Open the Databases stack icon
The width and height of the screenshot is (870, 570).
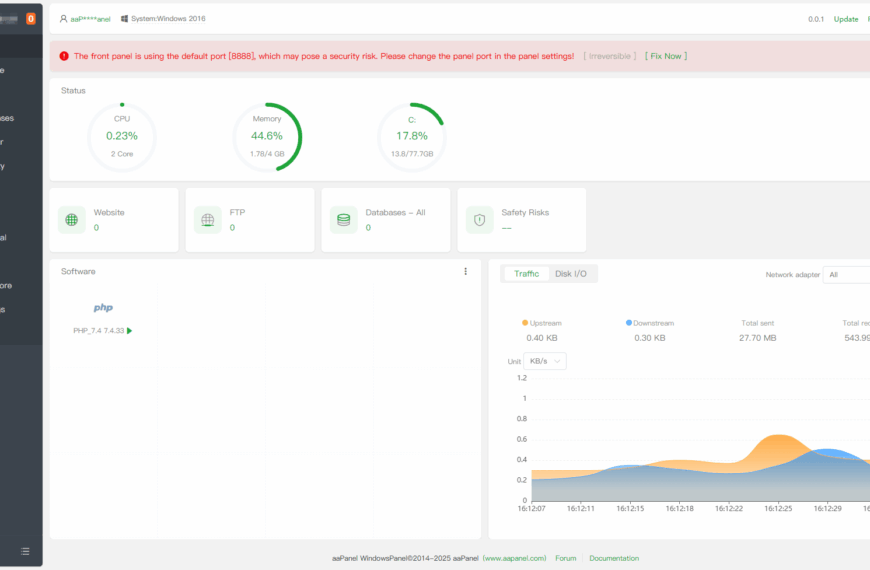pyautogui.click(x=343, y=220)
